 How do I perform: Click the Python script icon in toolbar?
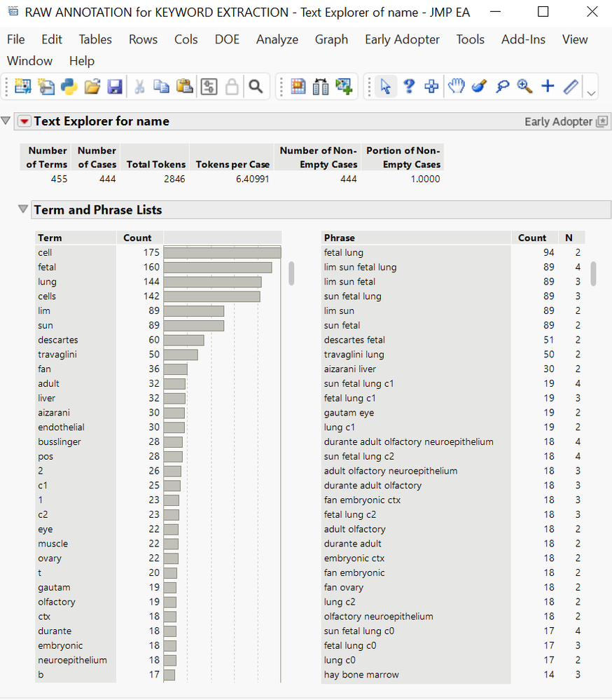coord(69,86)
